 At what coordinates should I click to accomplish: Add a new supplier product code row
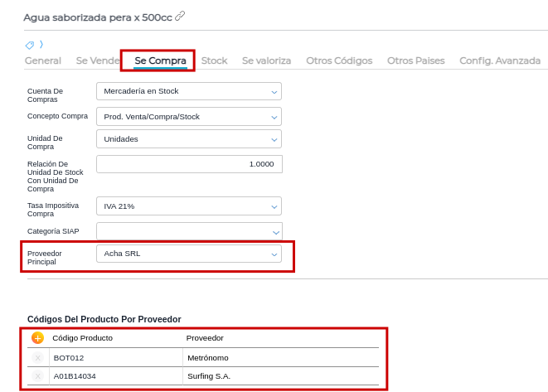(37, 337)
